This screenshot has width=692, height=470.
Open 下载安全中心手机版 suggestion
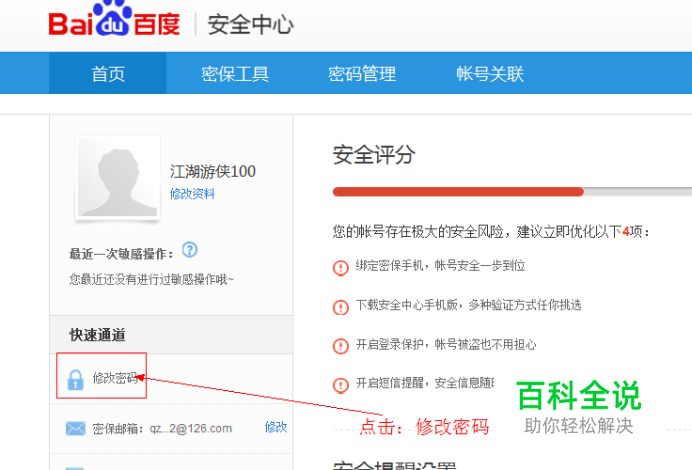pyautogui.click(x=468, y=305)
